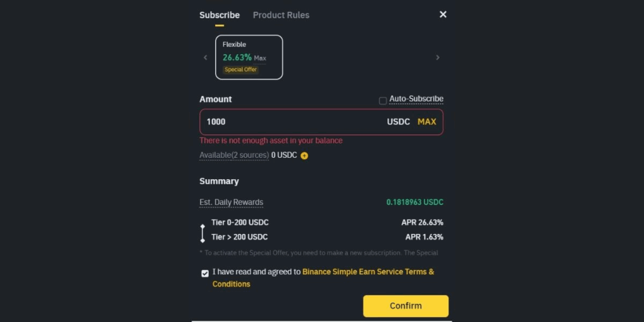Click the Auto-Subscribe label text
644x322 pixels.
click(416, 99)
